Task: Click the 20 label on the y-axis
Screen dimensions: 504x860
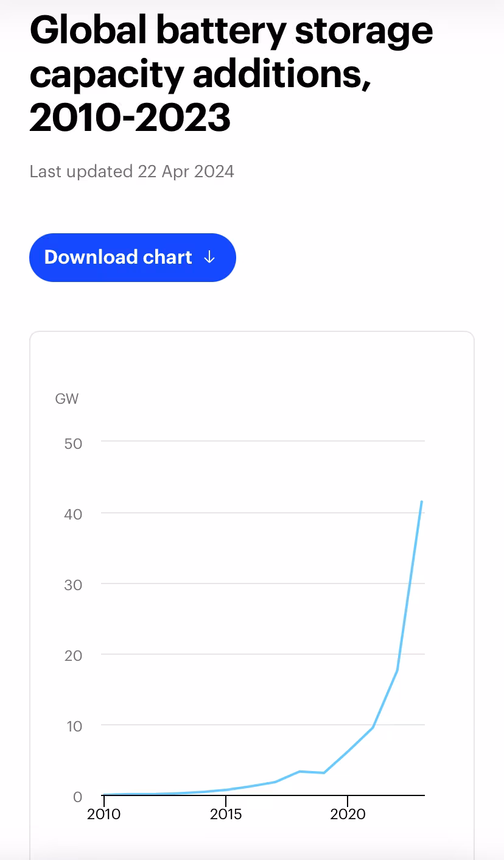Action: pos(73,656)
